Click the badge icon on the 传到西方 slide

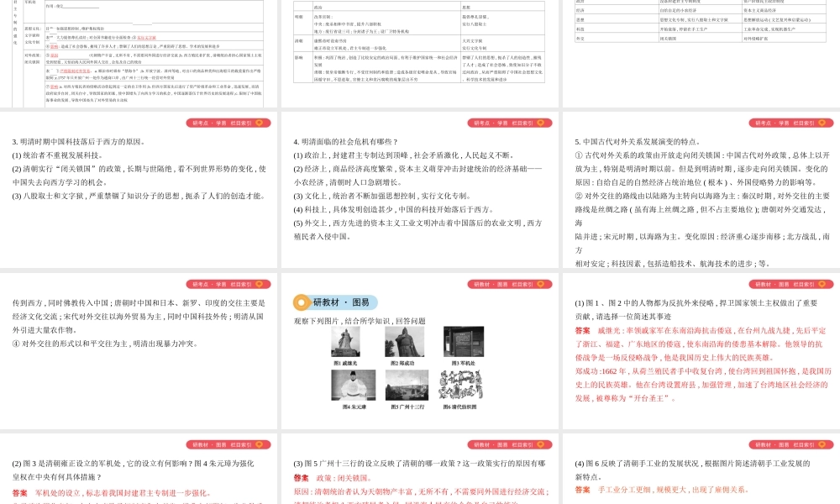click(260, 285)
